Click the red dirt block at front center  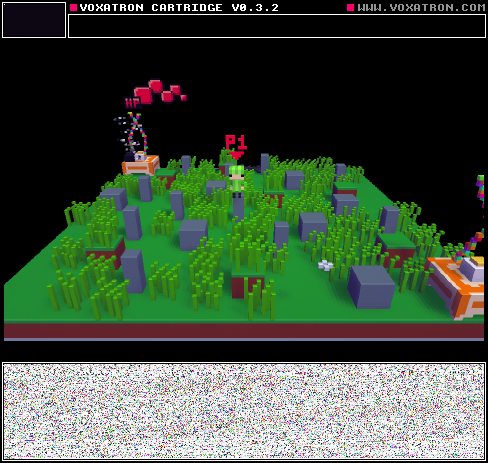(246, 285)
